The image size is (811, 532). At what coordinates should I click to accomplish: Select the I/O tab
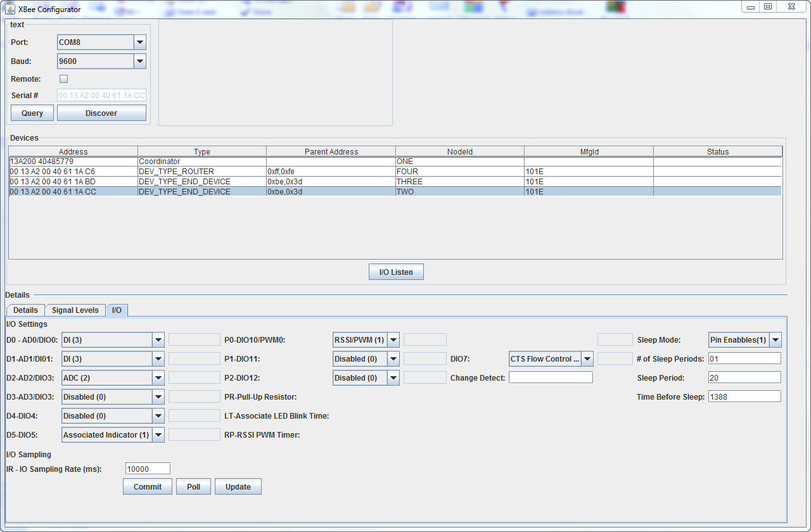(117, 310)
